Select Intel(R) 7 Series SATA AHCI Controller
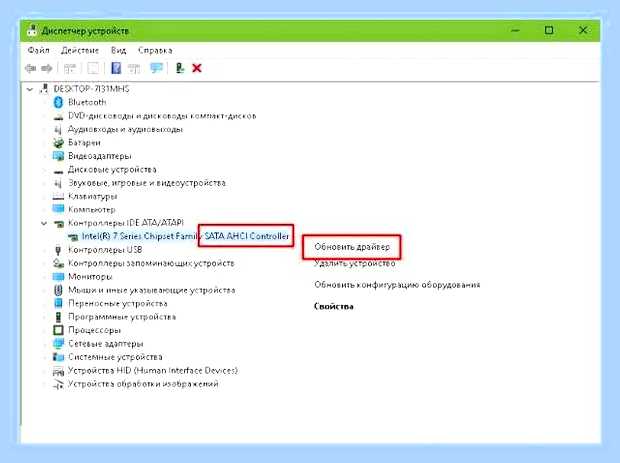The height and width of the screenshot is (463, 620). tap(185, 236)
